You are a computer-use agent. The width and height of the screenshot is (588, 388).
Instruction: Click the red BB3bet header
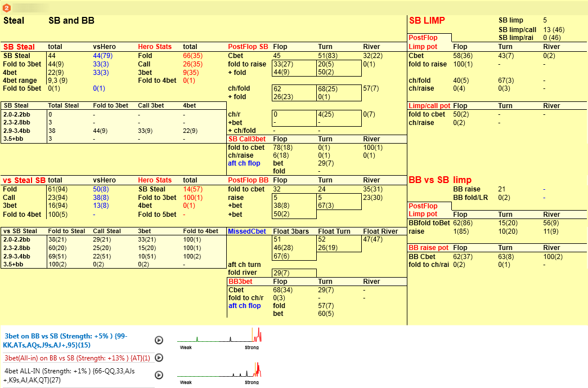[x=240, y=282]
